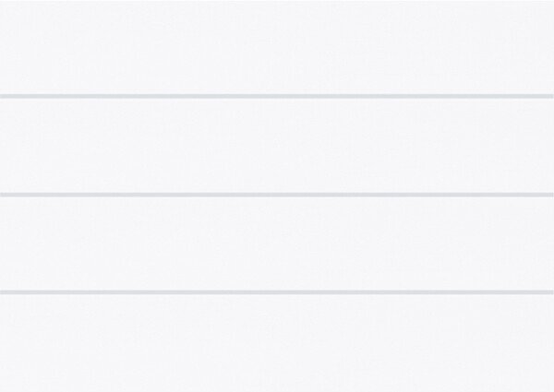The image size is (554, 392).
Task: Click the topmost horizontal divider line
Action: pyautogui.click(x=277, y=96)
